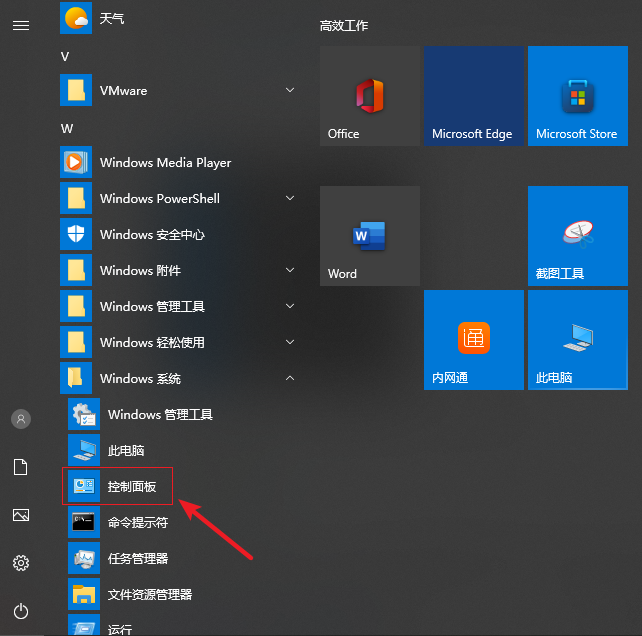Viewport: 642px width, 636px height.
Task: Click the power button icon
Action: [21, 611]
